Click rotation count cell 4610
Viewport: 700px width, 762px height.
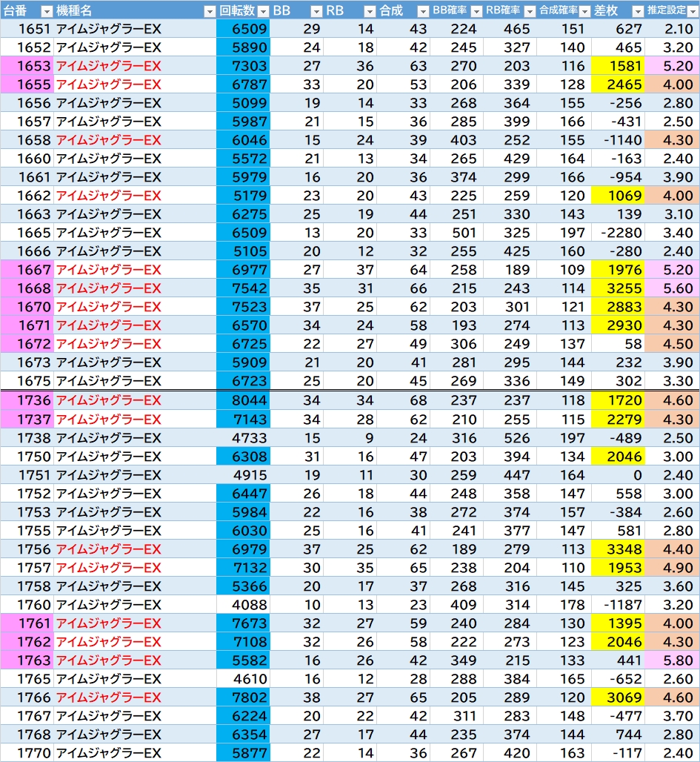tap(243, 679)
